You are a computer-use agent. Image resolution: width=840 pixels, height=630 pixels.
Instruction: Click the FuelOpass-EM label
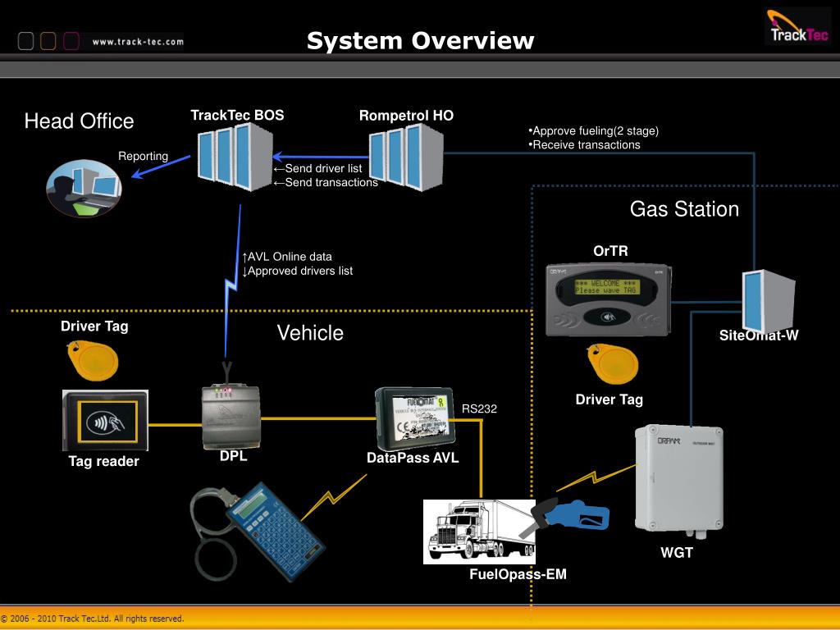coord(518,574)
